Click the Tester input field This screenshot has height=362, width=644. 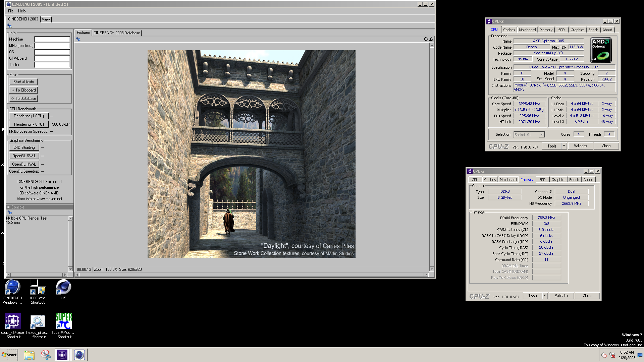point(52,65)
